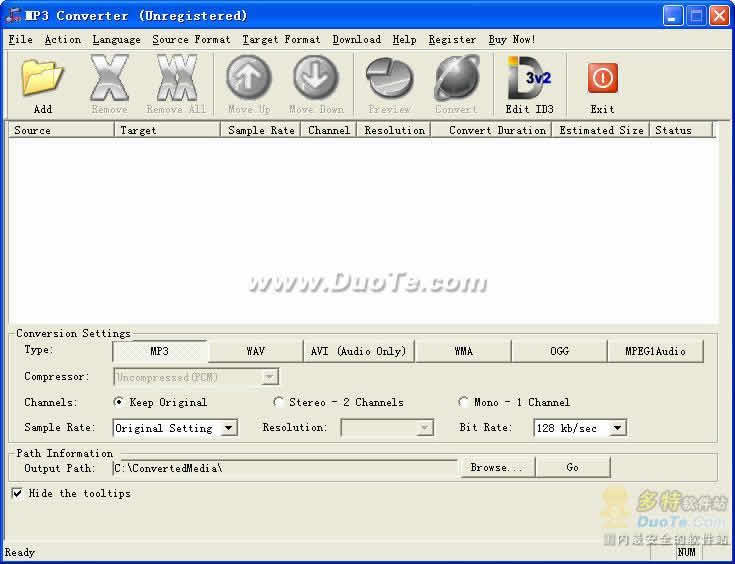
Task: Select AVI (Audio Only) type
Action: (x=359, y=351)
